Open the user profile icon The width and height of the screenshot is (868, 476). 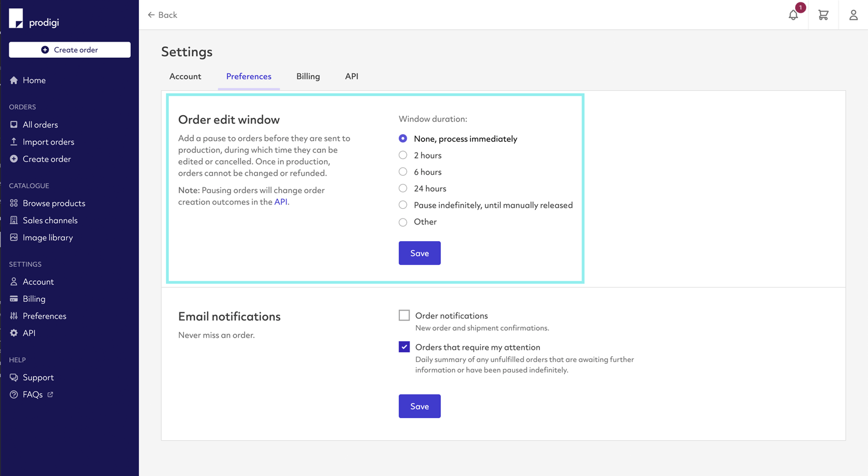(x=853, y=16)
